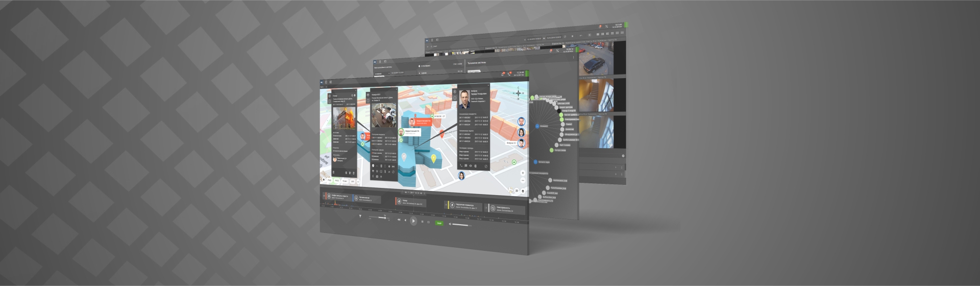
Task: Call the person via phone icon in card
Action: click(461, 165)
